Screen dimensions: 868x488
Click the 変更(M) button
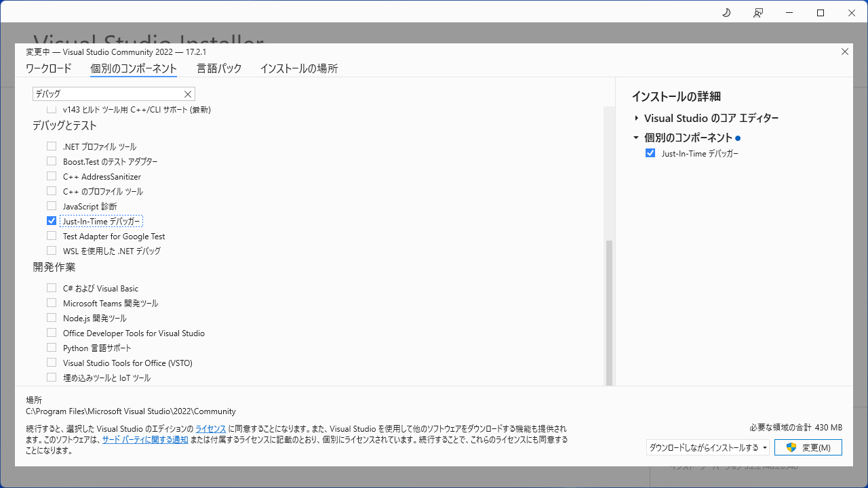pos(808,447)
